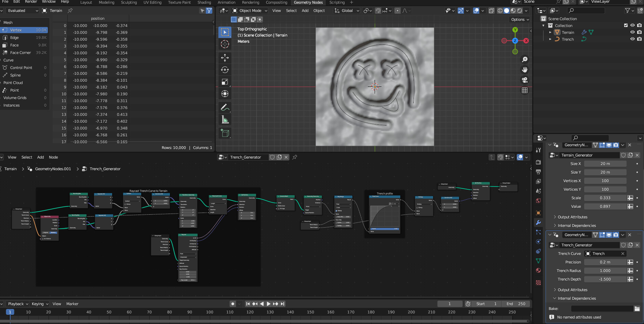Disable Trench render camera icon

pos(639,39)
